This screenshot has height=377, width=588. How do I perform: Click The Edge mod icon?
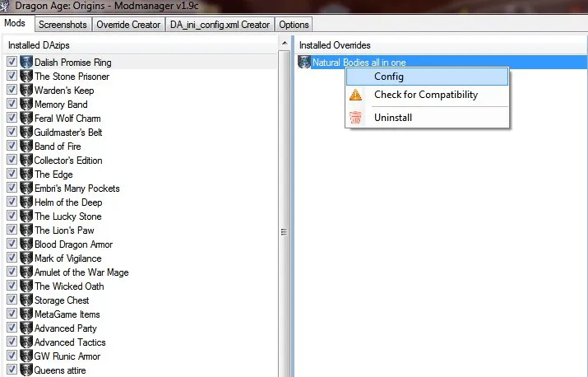click(x=26, y=174)
